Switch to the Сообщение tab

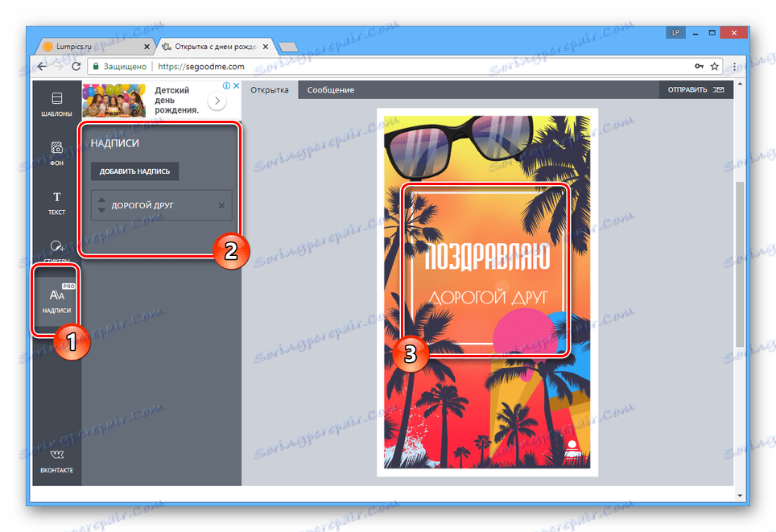tap(331, 90)
